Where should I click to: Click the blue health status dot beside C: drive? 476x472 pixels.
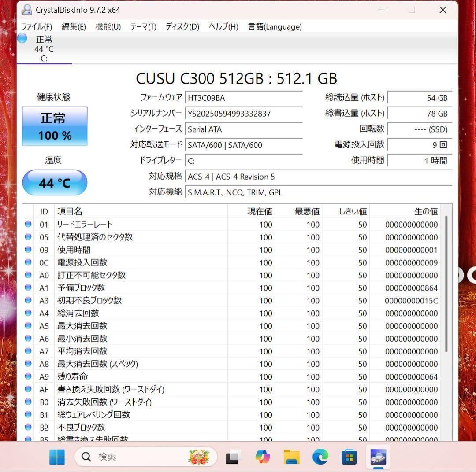[22, 38]
